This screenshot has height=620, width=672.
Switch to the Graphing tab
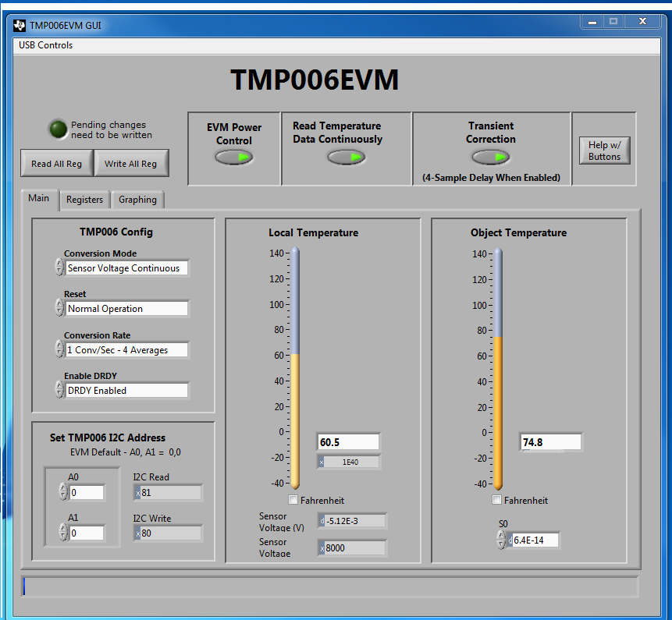tap(137, 200)
